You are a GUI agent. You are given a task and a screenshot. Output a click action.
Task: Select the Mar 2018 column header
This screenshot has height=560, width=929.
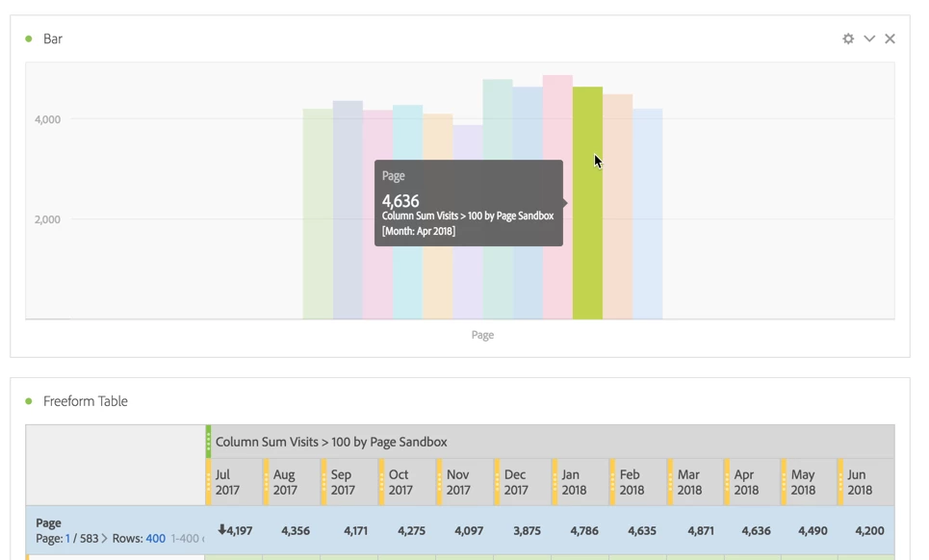[696, 482]
